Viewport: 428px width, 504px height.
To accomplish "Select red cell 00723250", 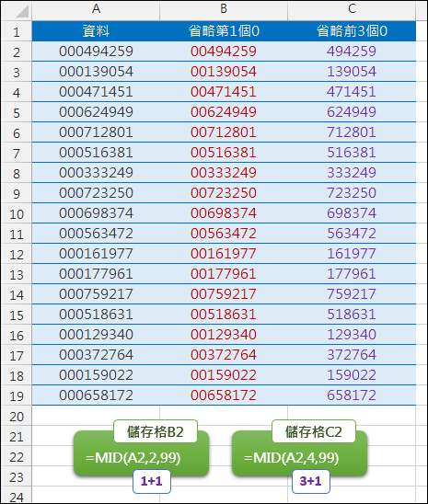I will click(x=224, y=193).
